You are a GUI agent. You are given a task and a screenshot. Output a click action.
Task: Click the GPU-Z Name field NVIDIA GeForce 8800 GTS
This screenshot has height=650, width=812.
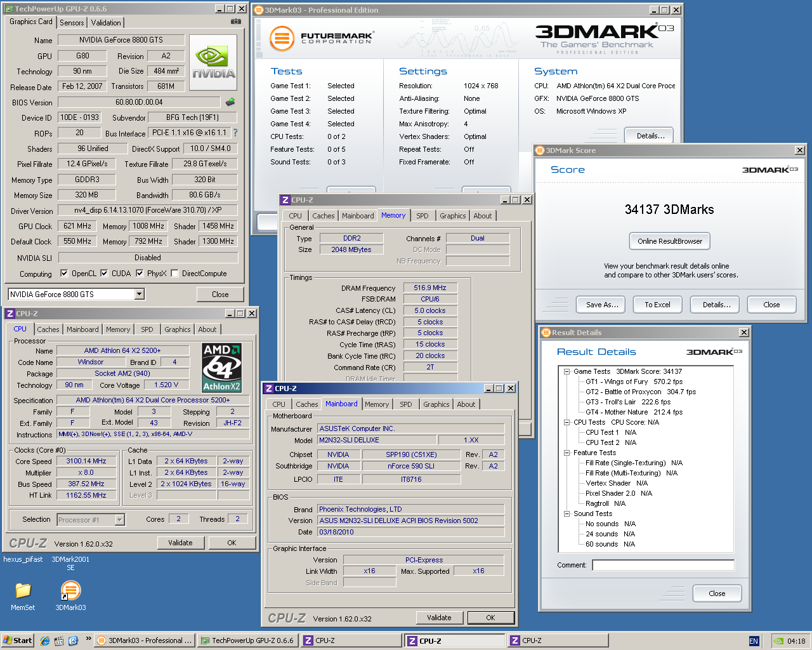pos(121,40)
